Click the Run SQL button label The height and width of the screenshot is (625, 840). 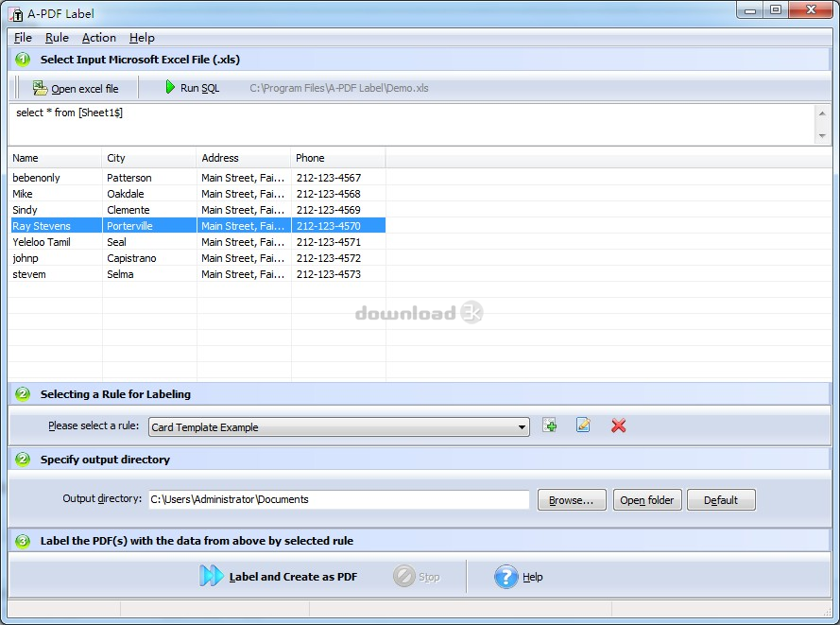click(199, 88)
